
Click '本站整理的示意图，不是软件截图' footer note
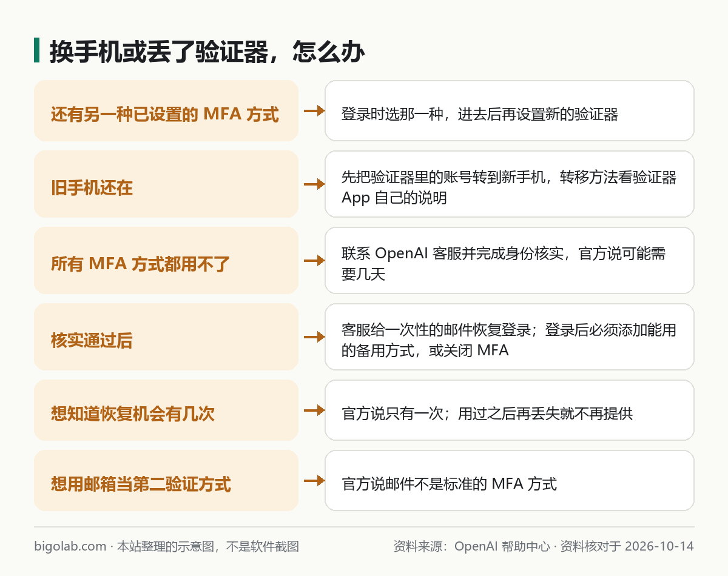[x=208, y=546]
